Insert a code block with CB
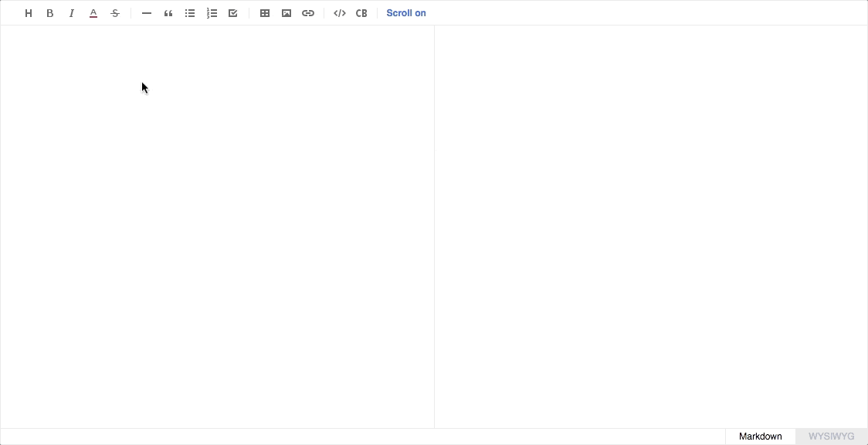The image size is (868, 445). tap(361, 13)
